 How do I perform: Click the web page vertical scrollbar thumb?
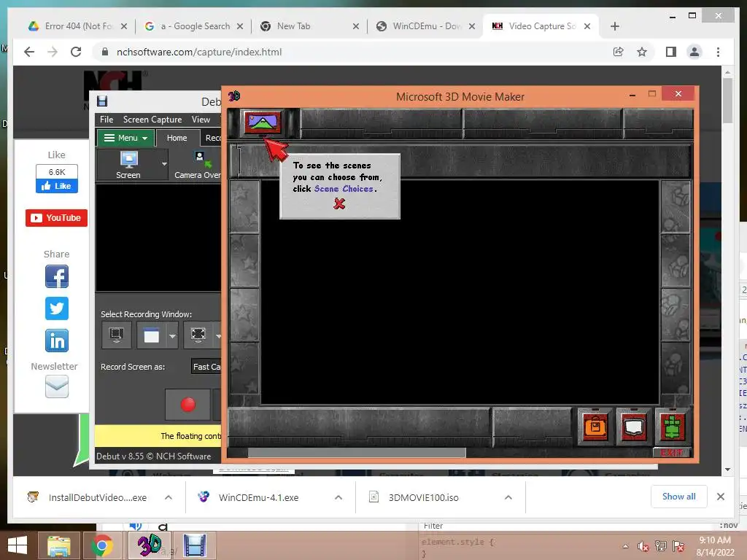727,101
